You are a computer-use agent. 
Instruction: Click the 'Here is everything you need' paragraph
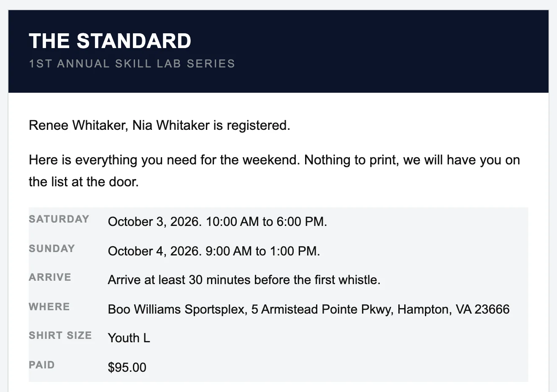click(x=274, y=171)
